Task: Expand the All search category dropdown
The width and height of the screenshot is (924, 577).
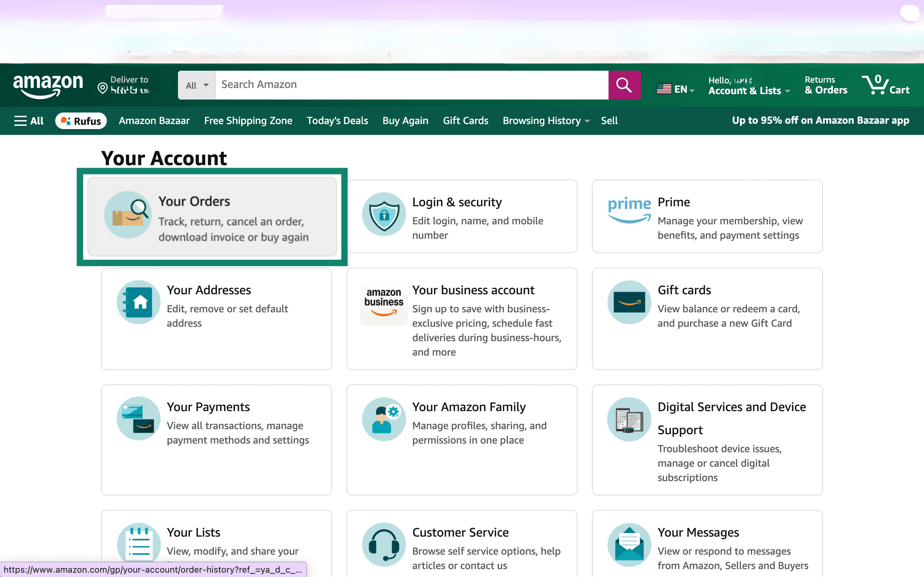Action: 197,85
